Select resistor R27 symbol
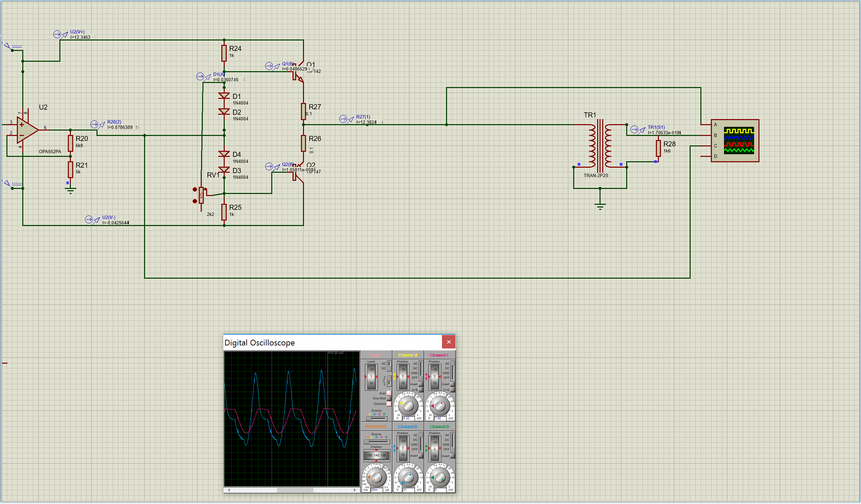 [303, 111]
